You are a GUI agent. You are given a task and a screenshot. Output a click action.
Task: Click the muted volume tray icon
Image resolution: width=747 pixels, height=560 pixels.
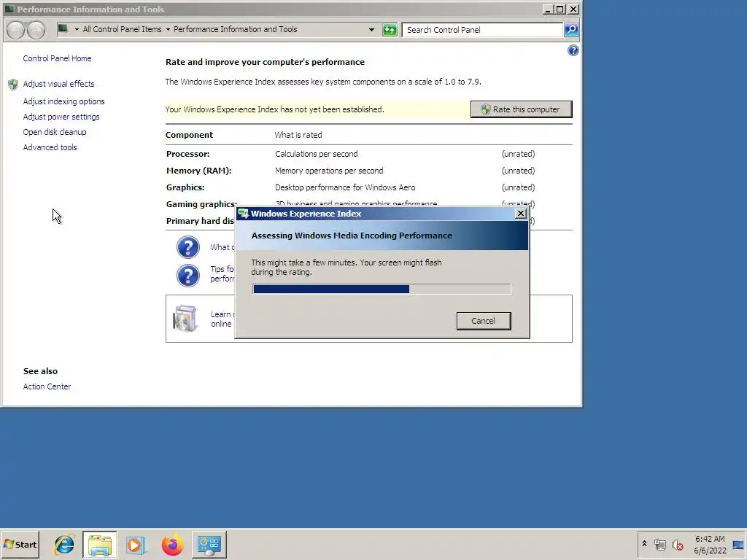[678, 544]
